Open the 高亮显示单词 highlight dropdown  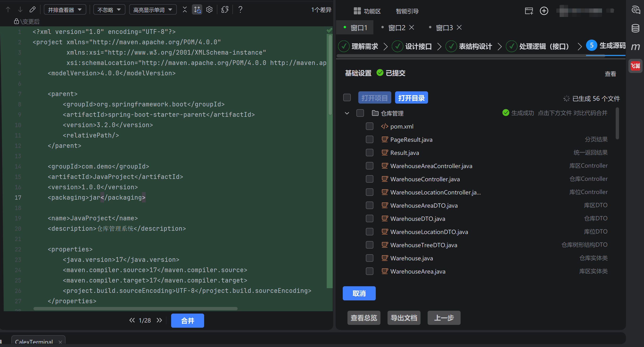(x=153, y=10)
